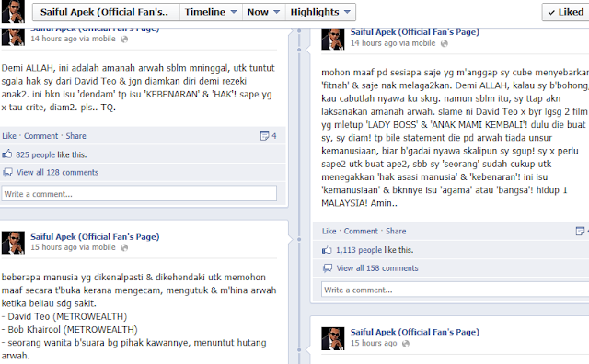Click shares icon on 1,113 likes post
This screenshot has width=589, height=364.
[580, 231]
